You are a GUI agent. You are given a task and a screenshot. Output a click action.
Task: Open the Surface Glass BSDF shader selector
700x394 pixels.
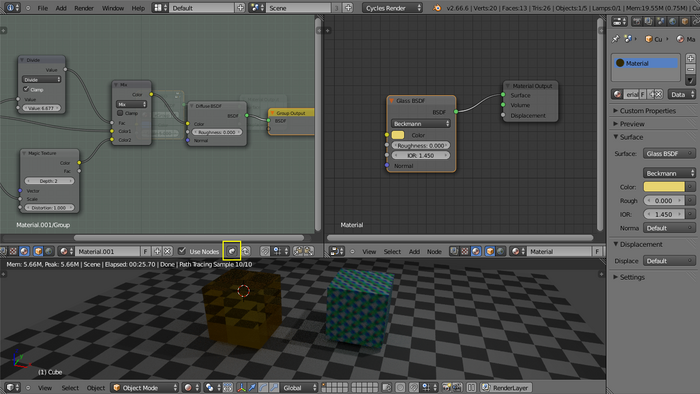click(669, 153)
